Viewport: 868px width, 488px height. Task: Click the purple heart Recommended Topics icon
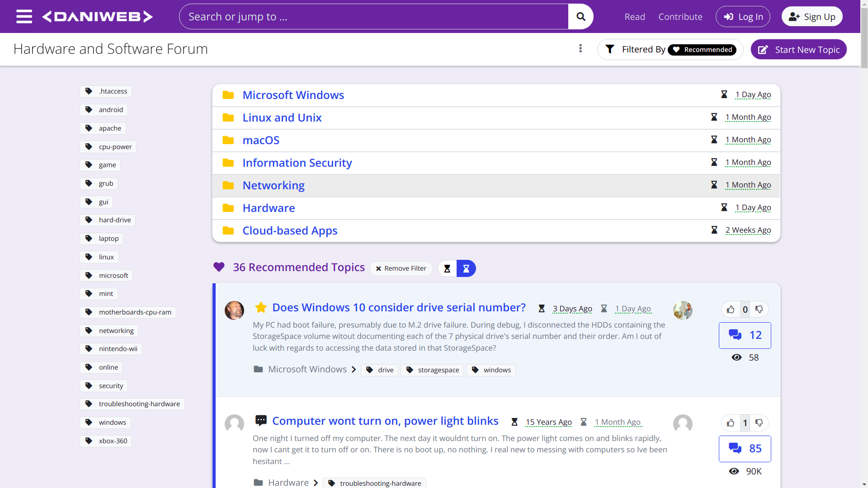click(219, 267)
